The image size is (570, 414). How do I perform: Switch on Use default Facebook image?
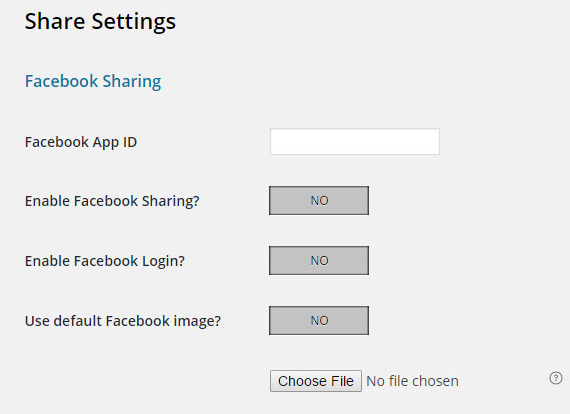(x=319, y=321)
